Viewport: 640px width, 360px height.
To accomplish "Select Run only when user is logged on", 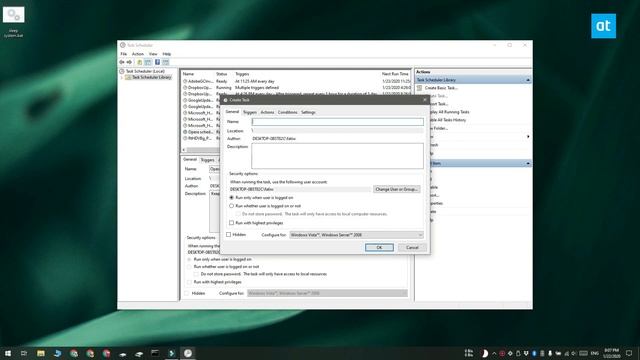I will click(231, 198).
